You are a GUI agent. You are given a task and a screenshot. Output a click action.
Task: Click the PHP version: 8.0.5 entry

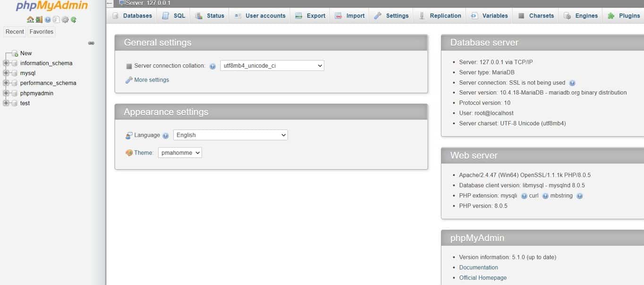[483, 206]
